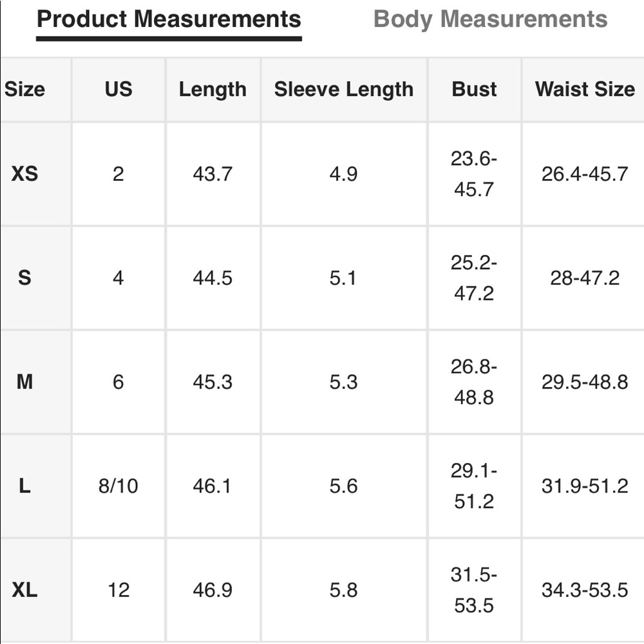644x644 pixels.
Task: Select the XS size row label
Action: pyautogui.click(x=24, y=173)
